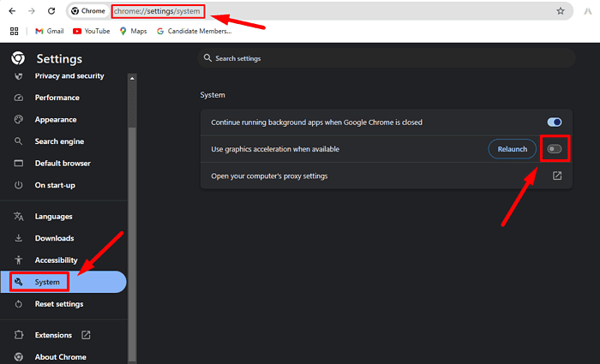This screenshot has height=364, width=600.
Task: Click the proxy settings open-external icon
Action: 556,176
